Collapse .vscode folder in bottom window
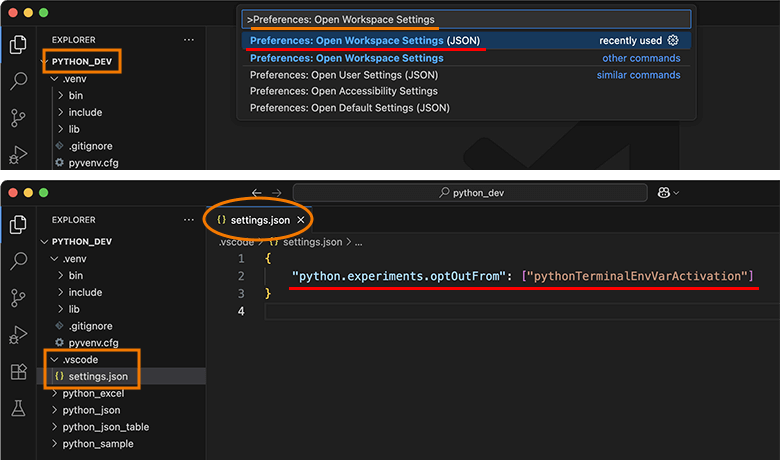 [54, 360]
